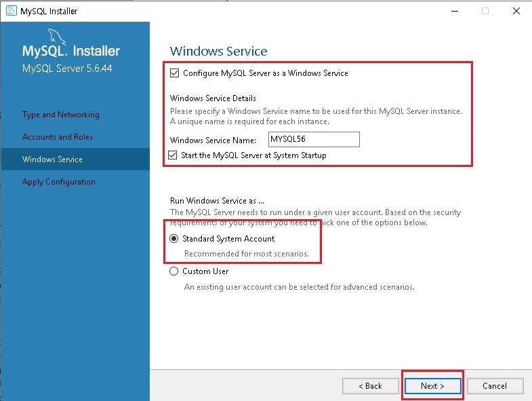The width and height of the screenshot is (532, 401).
Task: Click the MySQL dolphin logo
Action: point(56,37)
